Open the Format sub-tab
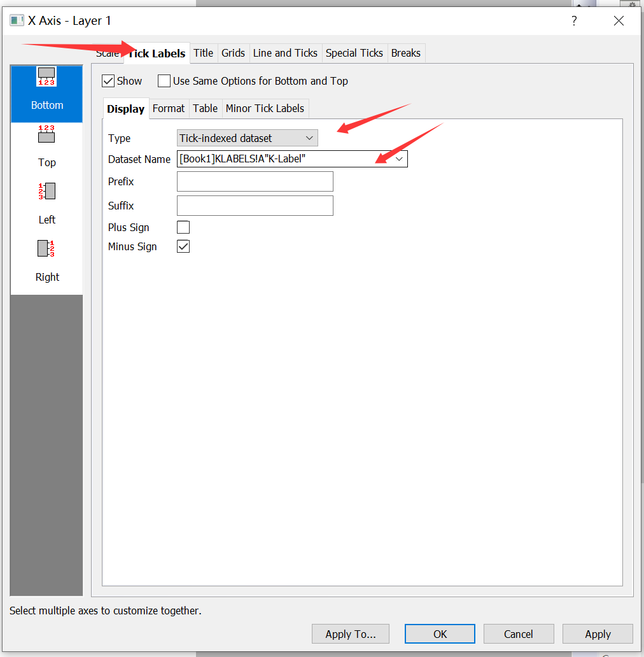644x657 pixels. click(169, 108)
